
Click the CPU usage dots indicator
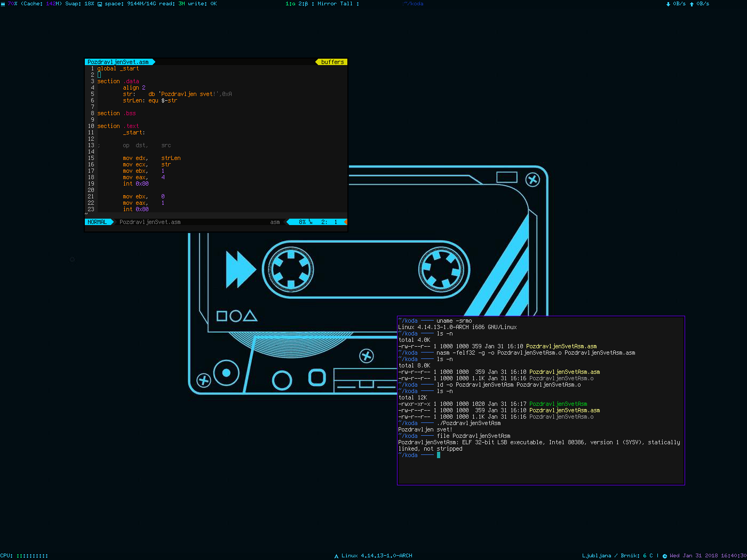[x=32, y=556]
